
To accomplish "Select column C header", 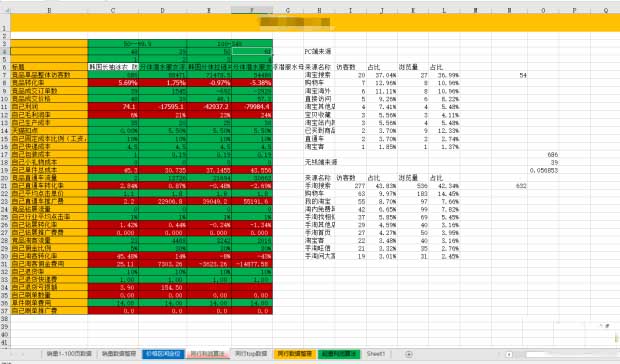I will tap(113, 10).
